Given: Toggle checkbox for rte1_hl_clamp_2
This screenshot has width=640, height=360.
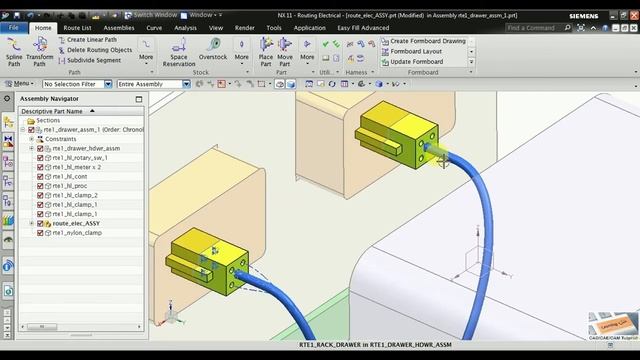Looking at the screenshot, I should click(x=40, y=195).
